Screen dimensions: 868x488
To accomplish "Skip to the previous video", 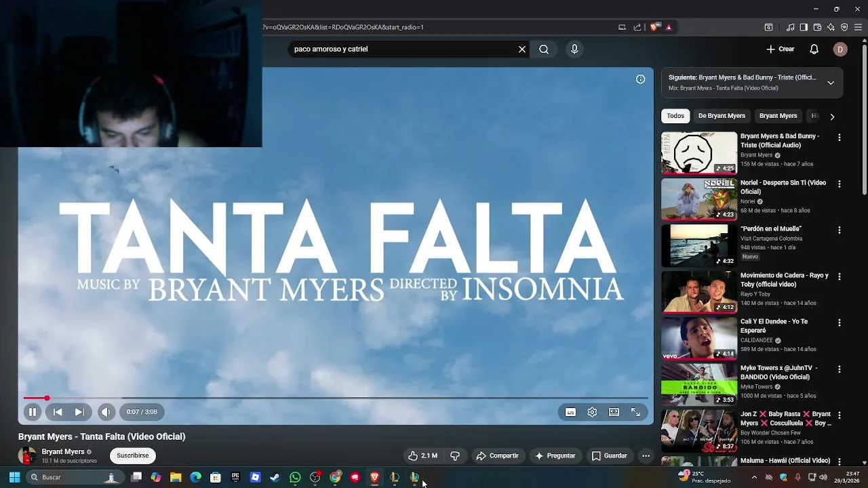I will [58, 412].
